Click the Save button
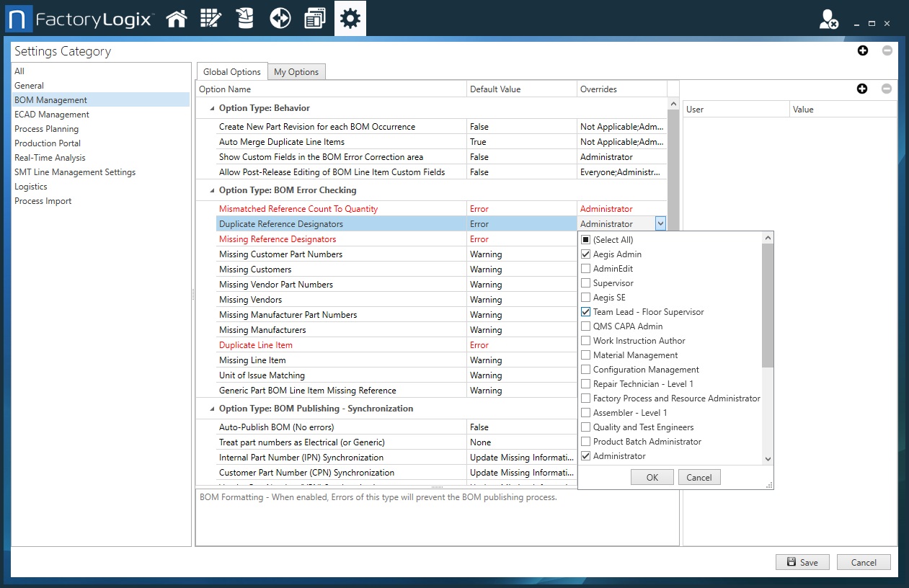The image size is (909, 588). coord(802,562)
